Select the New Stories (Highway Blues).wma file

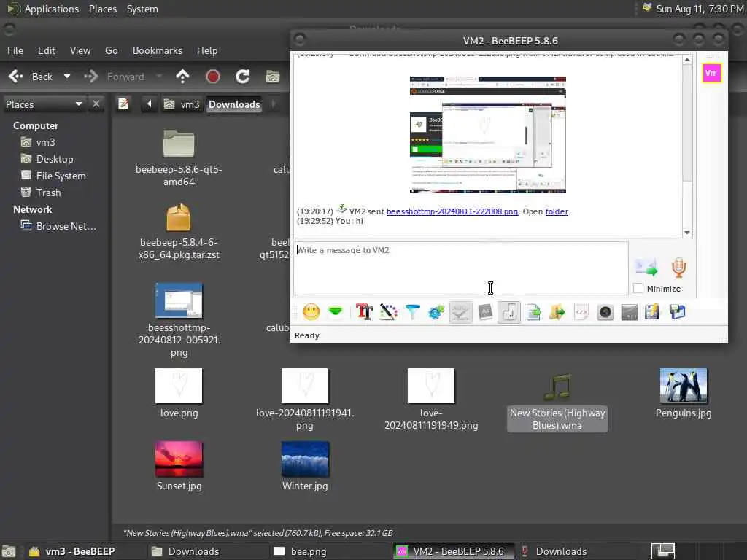point(557,402)
